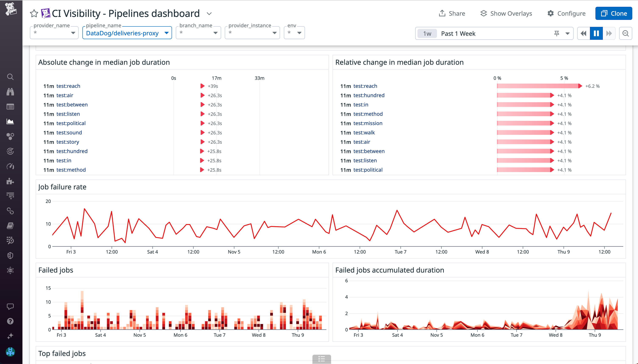The image size is (638, 364).
Task: Open the Synthetics globe icon
Action: pos(10,270)
